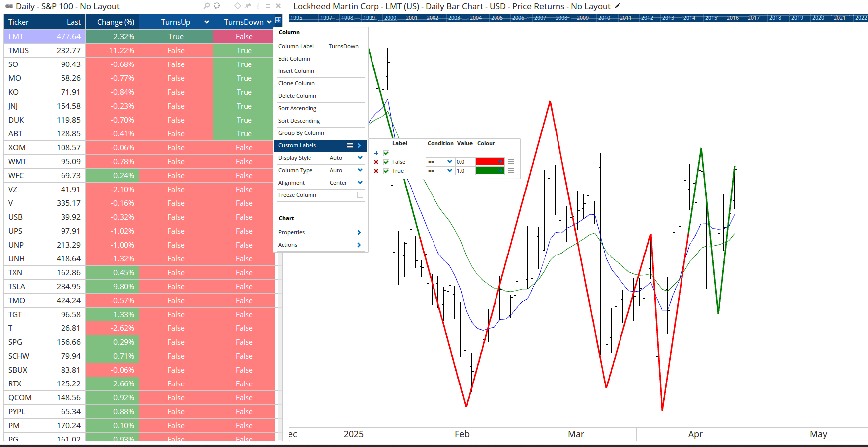The height and width of the screenshot is (447, 868).
Task: Open the condition == dropdown for True label
Action: click(440, 171)
